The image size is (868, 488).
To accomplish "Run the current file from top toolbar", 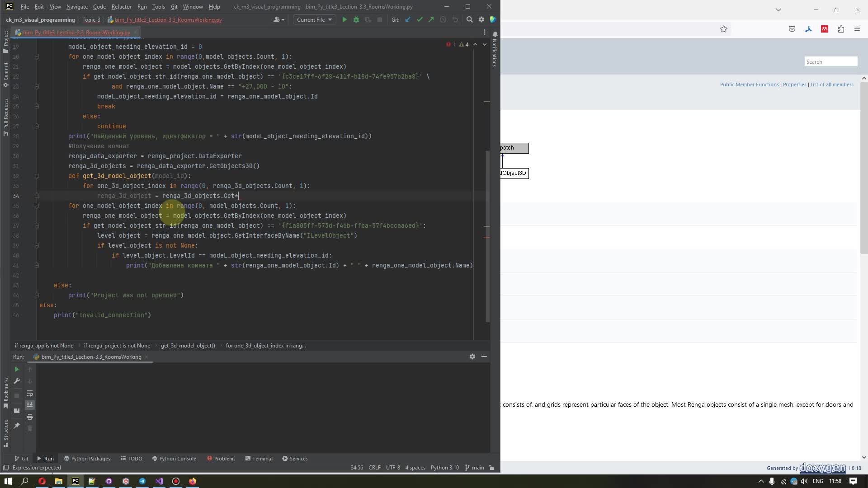I will (344, 19).
